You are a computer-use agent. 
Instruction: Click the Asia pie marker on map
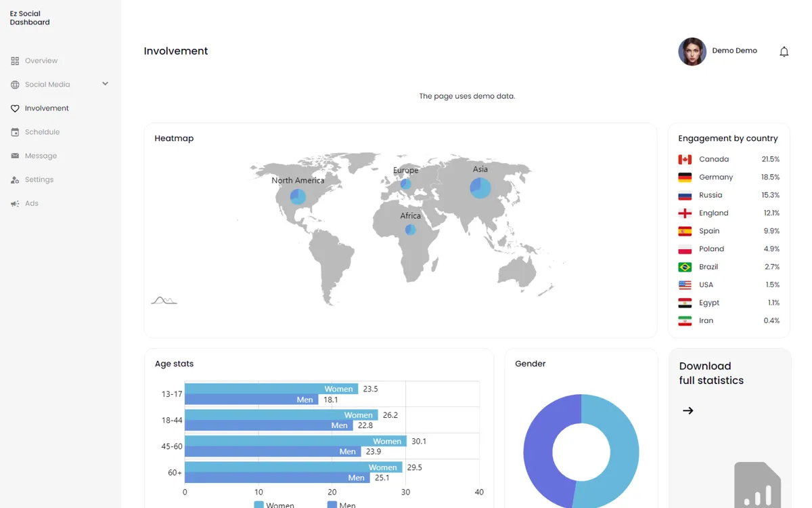(x=480, y=188)
